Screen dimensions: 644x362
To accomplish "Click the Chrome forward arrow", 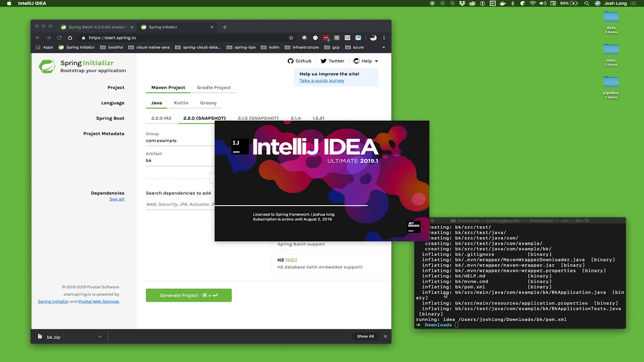I will tap(49, 38).
